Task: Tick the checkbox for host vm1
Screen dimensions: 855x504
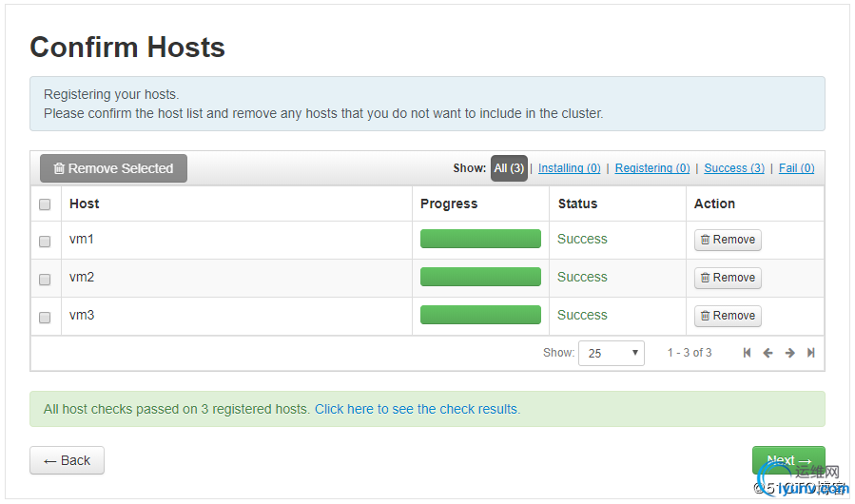Action: click(45, 242)
